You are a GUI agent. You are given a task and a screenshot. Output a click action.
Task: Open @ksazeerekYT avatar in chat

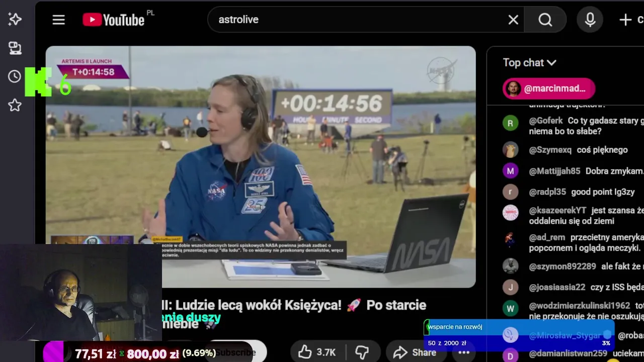coord(510,213)
